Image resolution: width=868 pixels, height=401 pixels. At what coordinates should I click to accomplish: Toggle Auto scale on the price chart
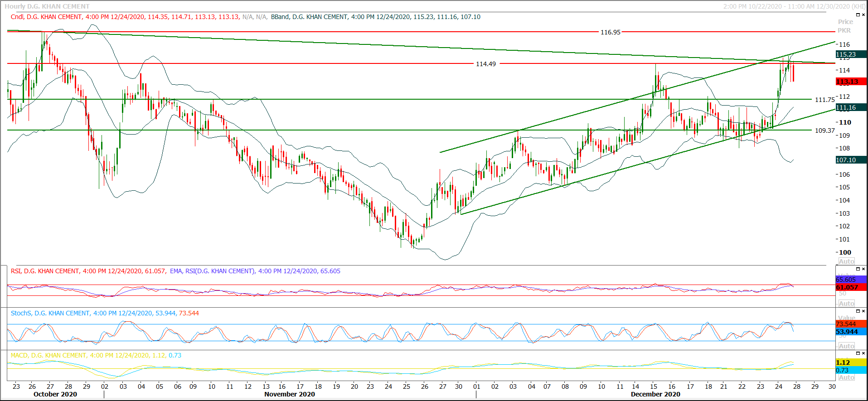(x=846, y=261)
